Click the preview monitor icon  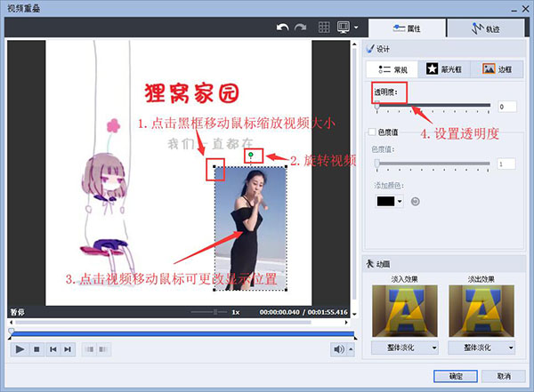coord(344,28)
